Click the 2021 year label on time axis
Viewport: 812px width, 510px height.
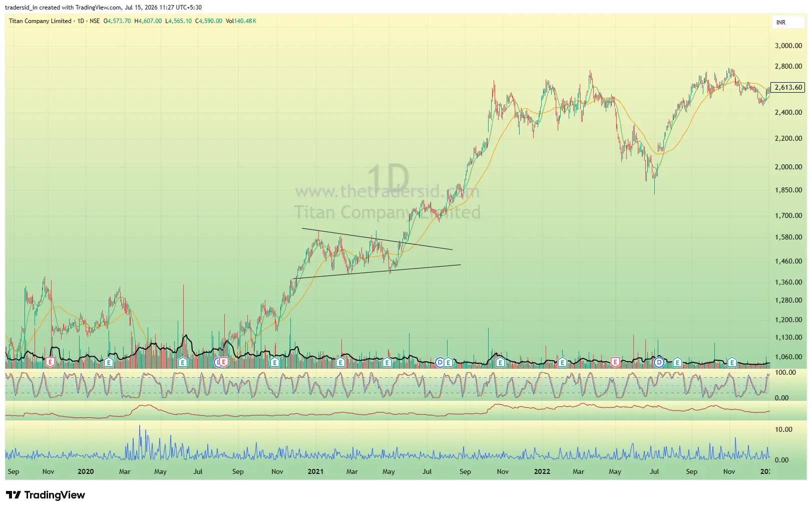pos(315,471)
